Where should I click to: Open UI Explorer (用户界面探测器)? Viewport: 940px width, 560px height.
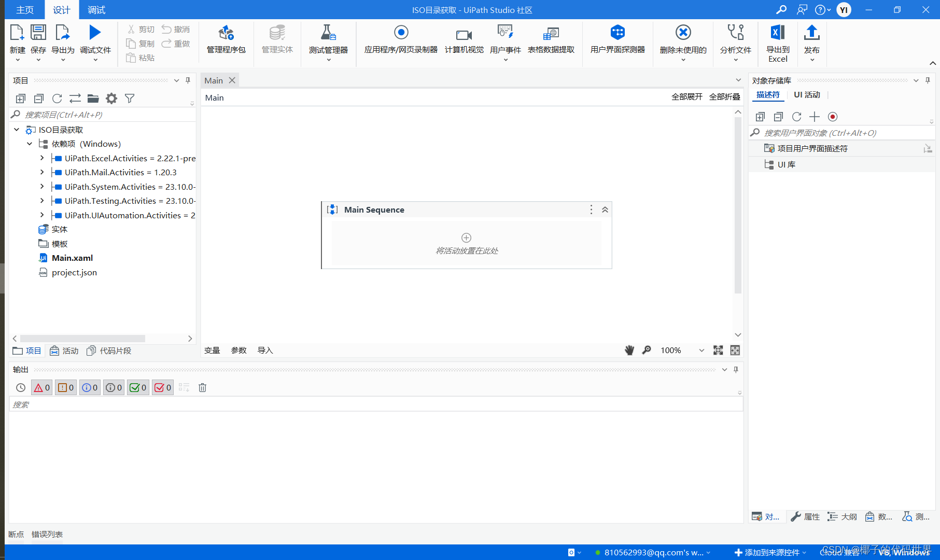[x=618, y=39]
